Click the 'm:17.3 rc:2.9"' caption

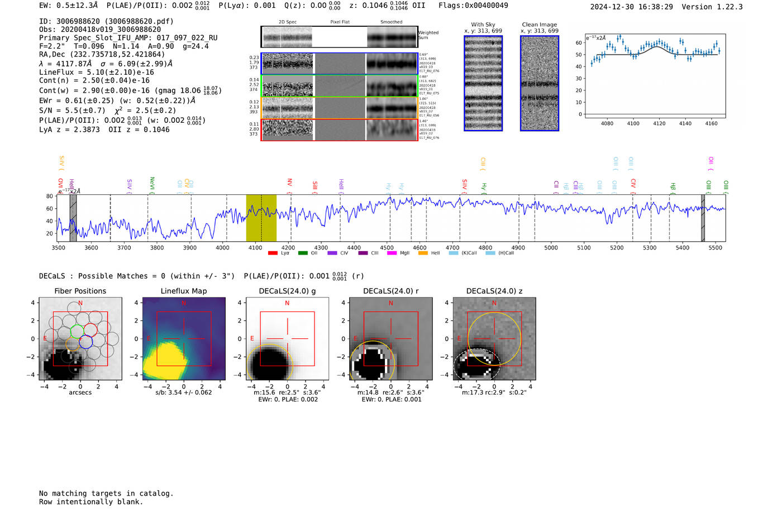tap(494, 392)
